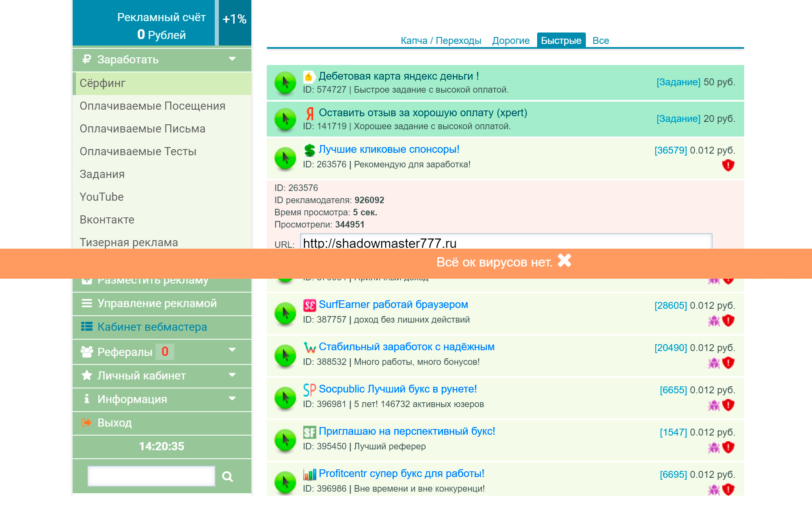Click the search magnifier icon in sidebar
Image resolution: width=812 pixels, height=516 pixels.
[228, 477]
